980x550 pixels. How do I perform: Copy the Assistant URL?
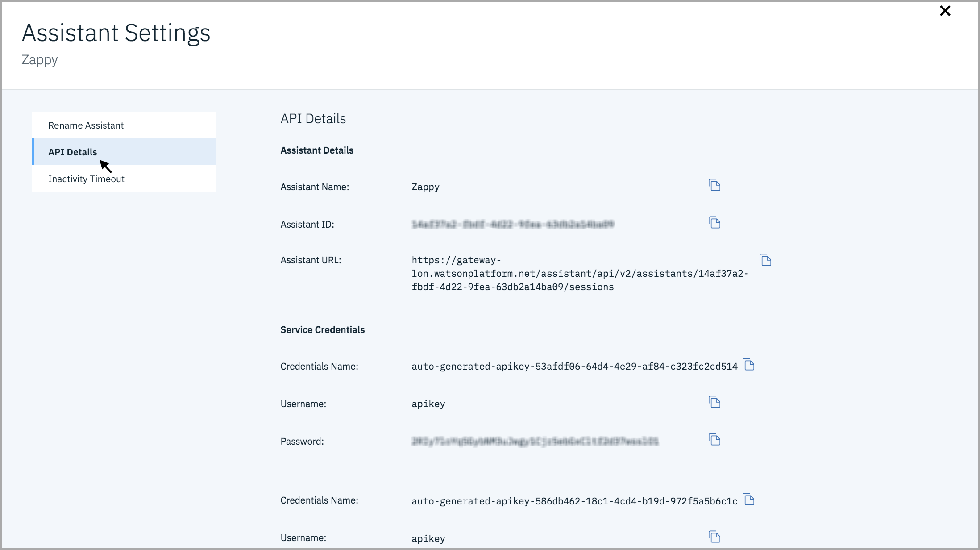point(765,260)
